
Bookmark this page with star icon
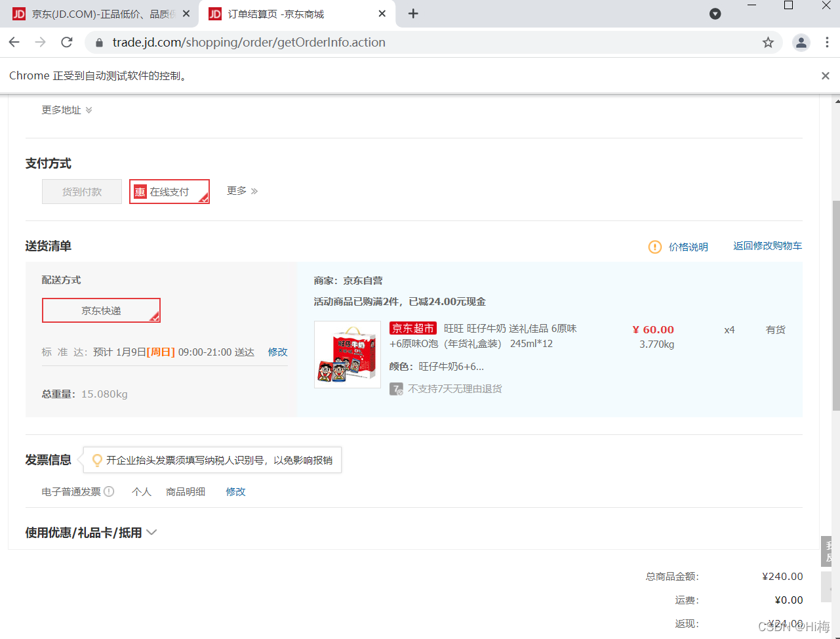pos(768,43)
